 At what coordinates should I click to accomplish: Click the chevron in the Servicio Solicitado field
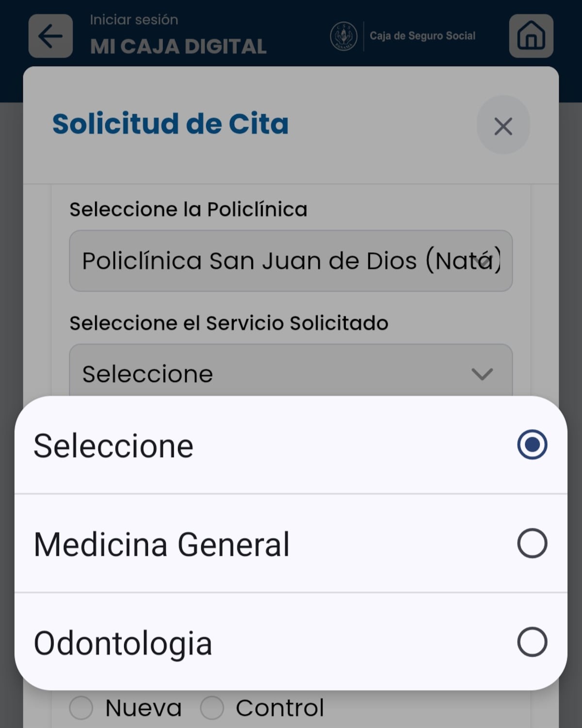[x=482, y=374]
